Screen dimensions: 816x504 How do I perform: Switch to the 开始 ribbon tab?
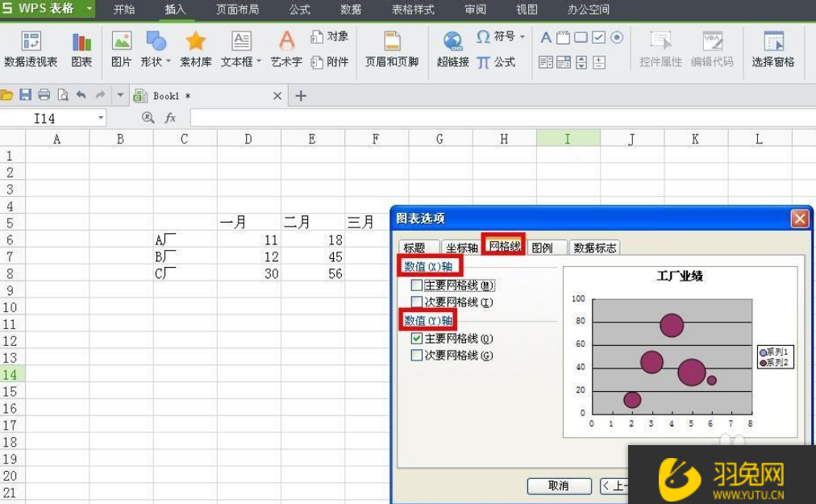(124, 10)
